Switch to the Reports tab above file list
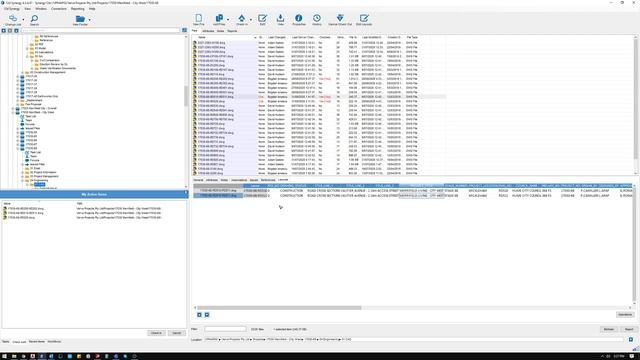The width and height of the screenshot is (640, 360). point(232,31)
